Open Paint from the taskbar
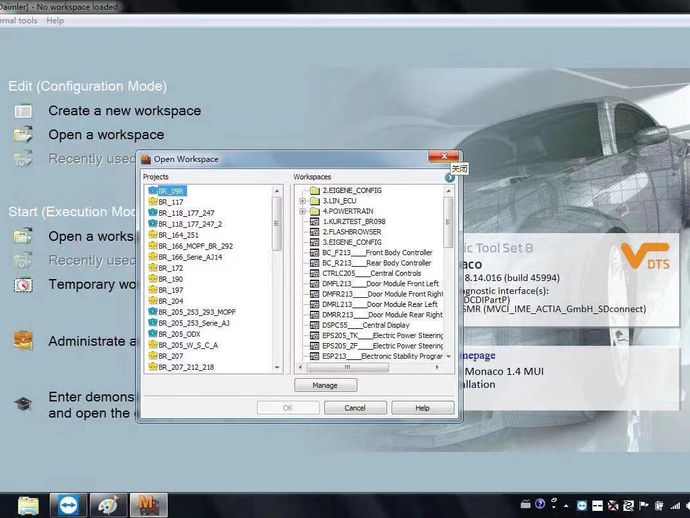This screenshot has width=690, height=518. click(108, 505)
